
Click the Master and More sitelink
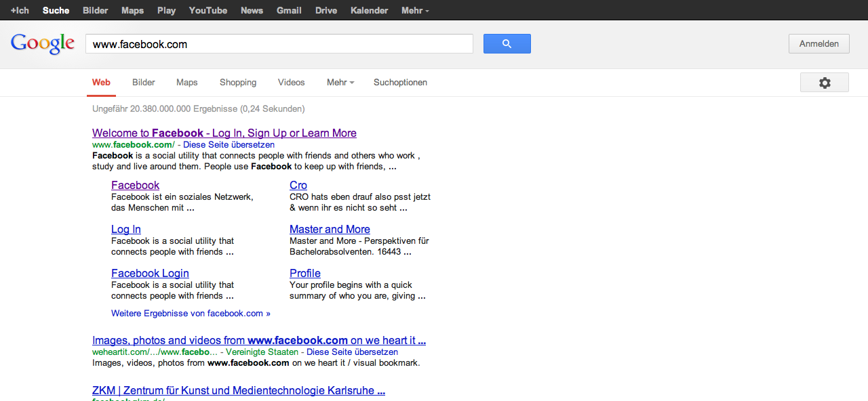(x=330, y=230)
